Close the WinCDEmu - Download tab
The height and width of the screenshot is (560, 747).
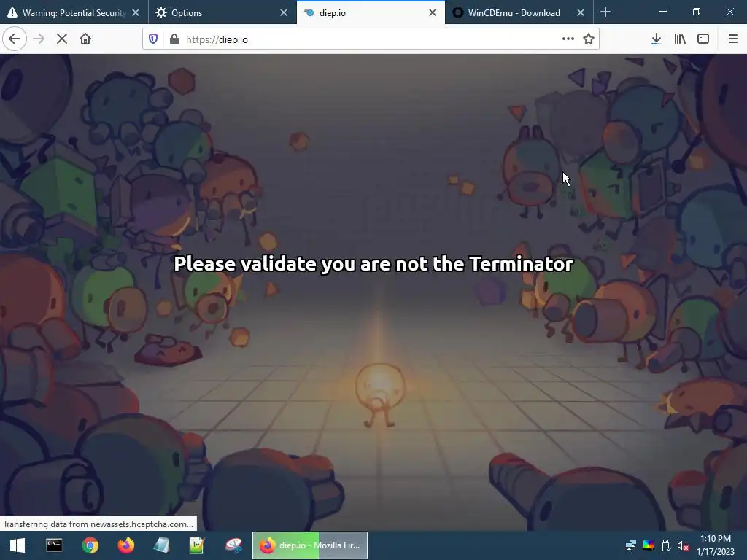click(581, 13)
